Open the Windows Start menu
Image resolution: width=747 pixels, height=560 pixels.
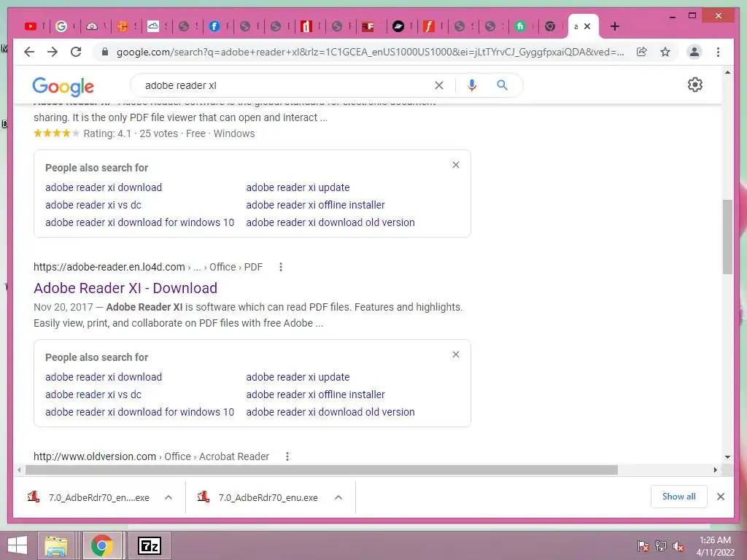tap(18, 545)
